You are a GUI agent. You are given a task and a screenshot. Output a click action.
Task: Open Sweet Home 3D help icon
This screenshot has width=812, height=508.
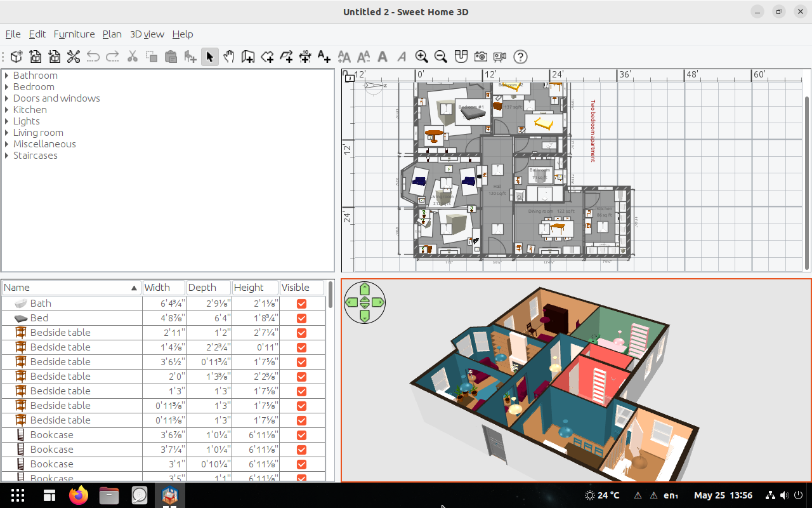(x=520, y=57)
